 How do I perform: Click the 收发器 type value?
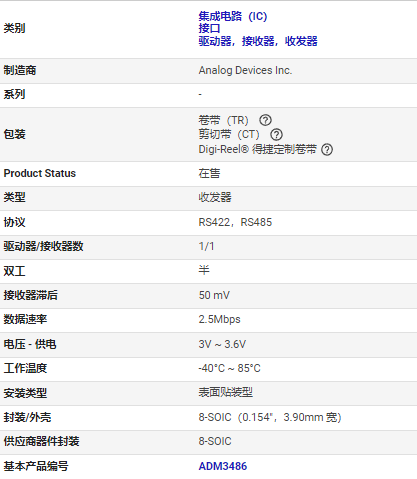[x=215, y=197]
